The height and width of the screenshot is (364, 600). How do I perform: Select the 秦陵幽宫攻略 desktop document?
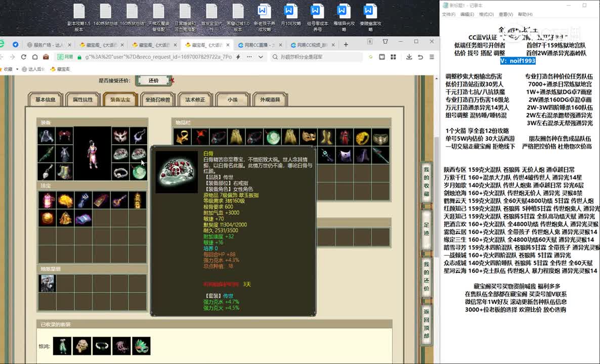point(370,18)
